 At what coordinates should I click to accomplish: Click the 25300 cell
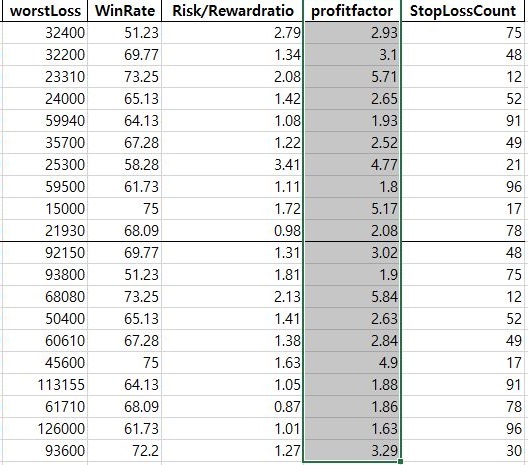coord(45,165)
